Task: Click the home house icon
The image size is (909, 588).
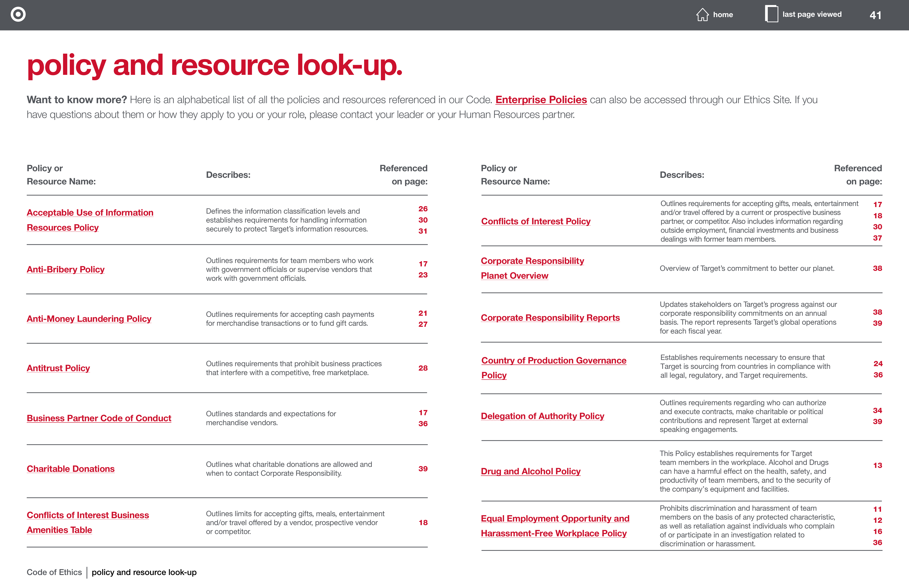Action: [702, 14]
